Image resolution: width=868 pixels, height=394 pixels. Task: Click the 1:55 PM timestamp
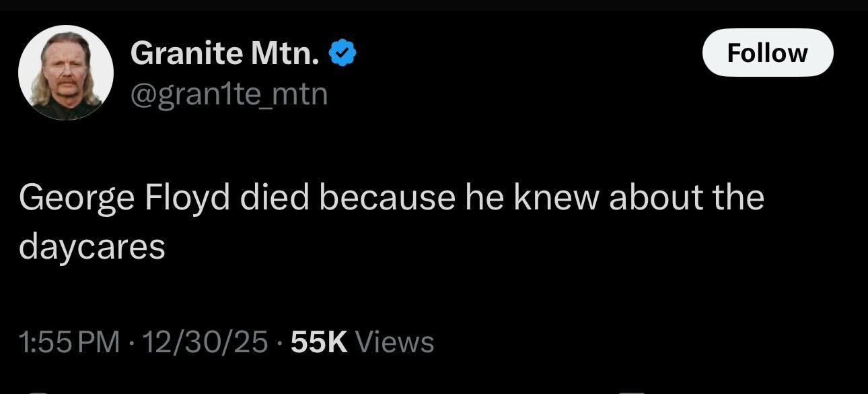(70, 342)
